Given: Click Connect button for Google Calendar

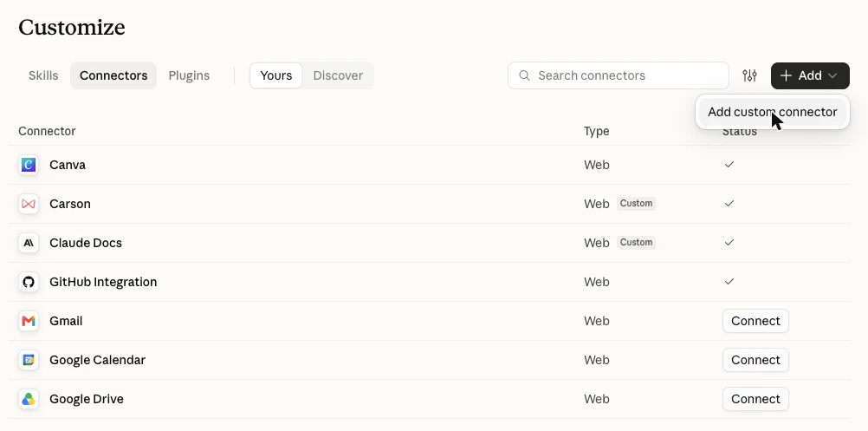Looking at the screenshot, I should (755, 360).
